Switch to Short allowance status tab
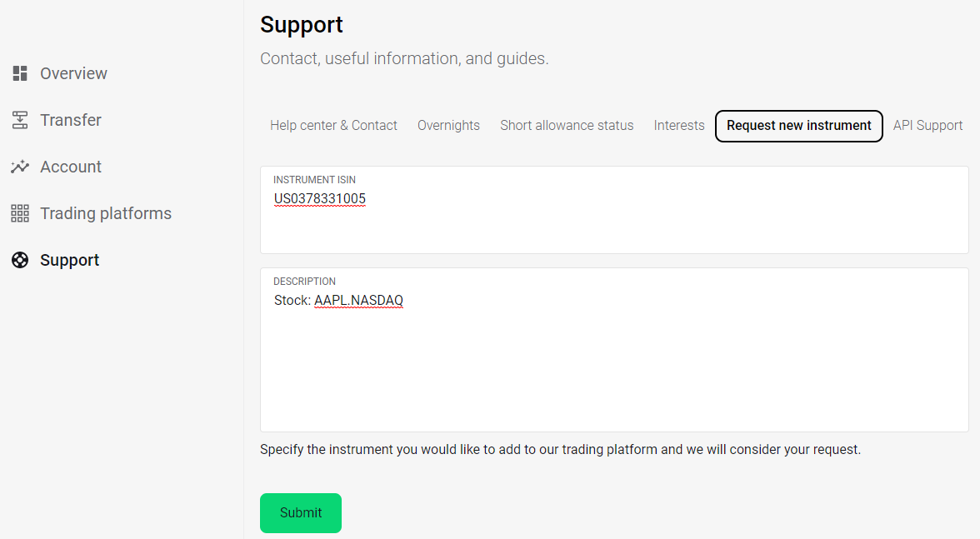Viewport: 980px width, 539px height. pyautogui.click(x=567, y=126)
